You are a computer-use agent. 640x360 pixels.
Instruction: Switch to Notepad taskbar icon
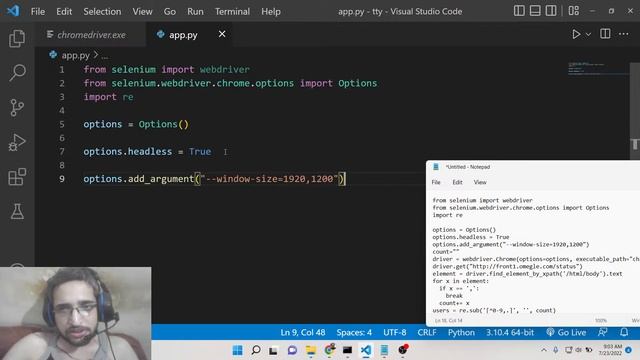click(x=384, y=350)
